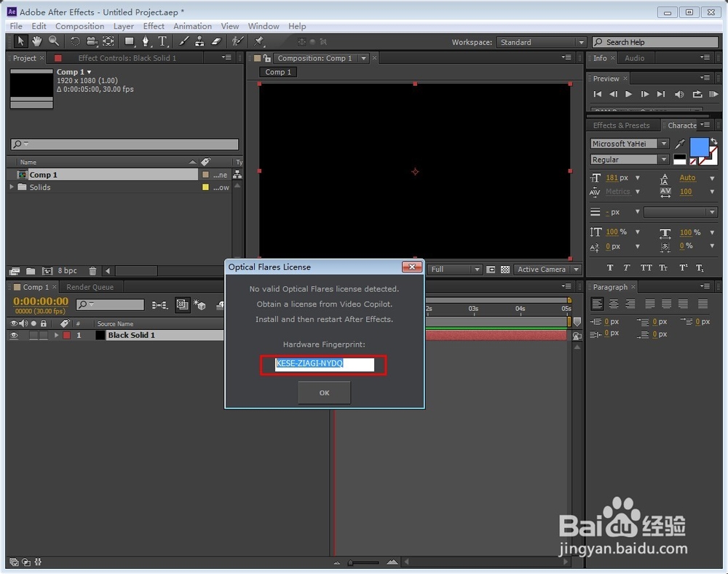This screenshot has width=728, height=574.
Task: Toggle Live Update icon in timeline
Action: point(183,305)
